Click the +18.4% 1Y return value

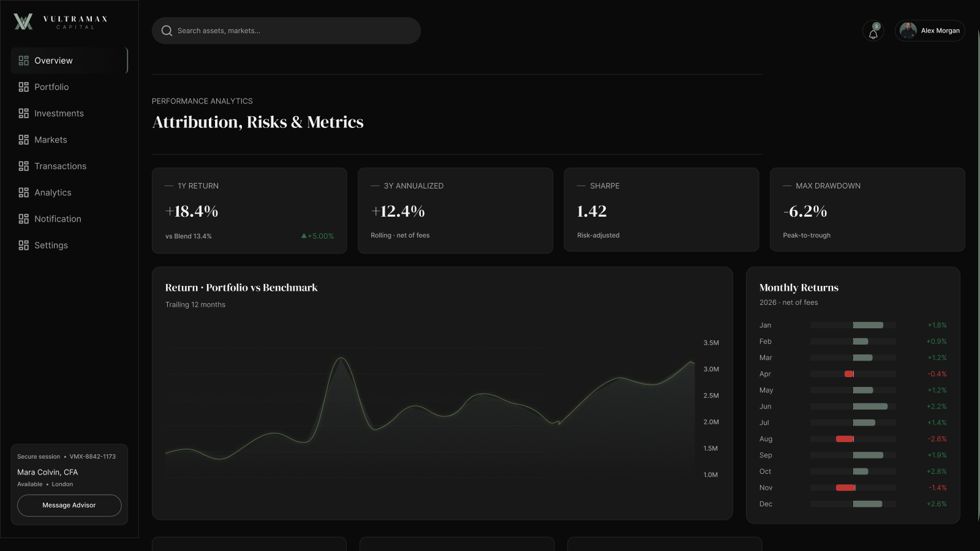192,211
